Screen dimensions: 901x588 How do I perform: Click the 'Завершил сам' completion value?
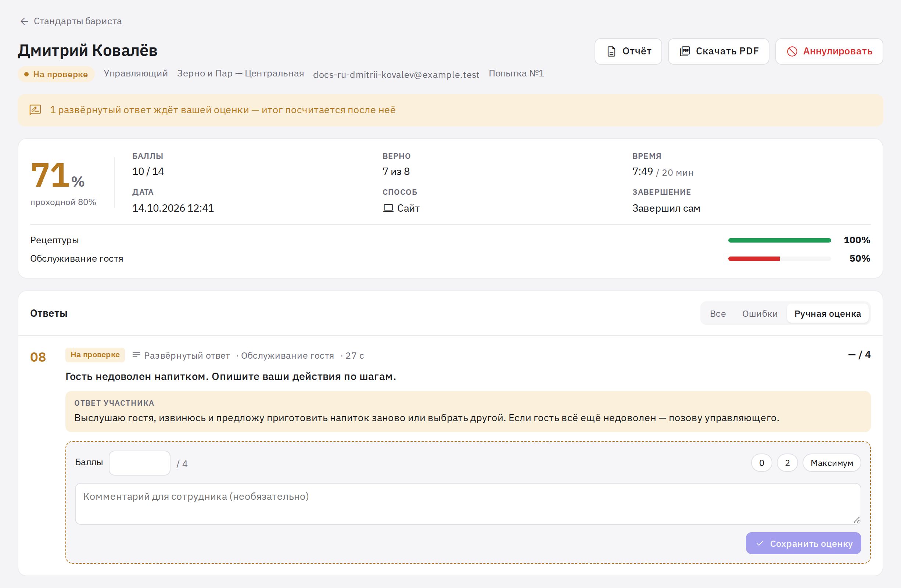point(666,208)
